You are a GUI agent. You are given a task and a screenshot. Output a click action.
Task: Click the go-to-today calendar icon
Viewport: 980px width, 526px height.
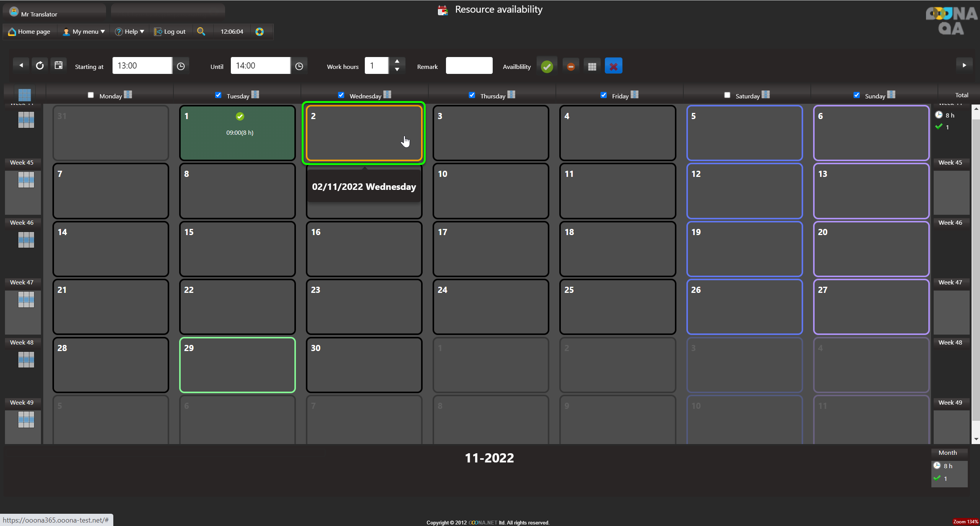(58, 65)
